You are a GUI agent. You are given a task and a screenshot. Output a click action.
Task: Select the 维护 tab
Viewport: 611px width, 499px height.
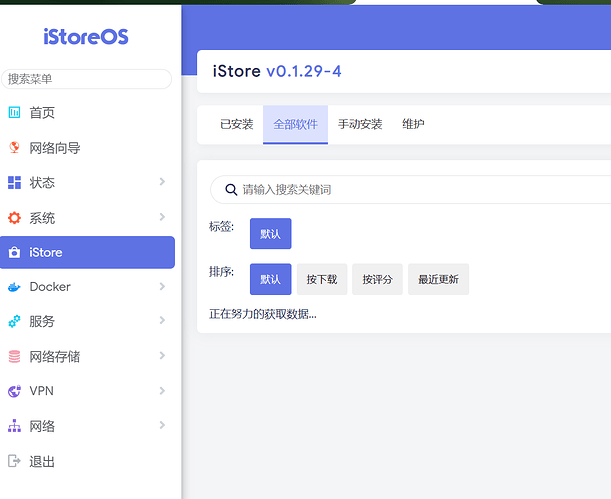click(x=413, y=125)
